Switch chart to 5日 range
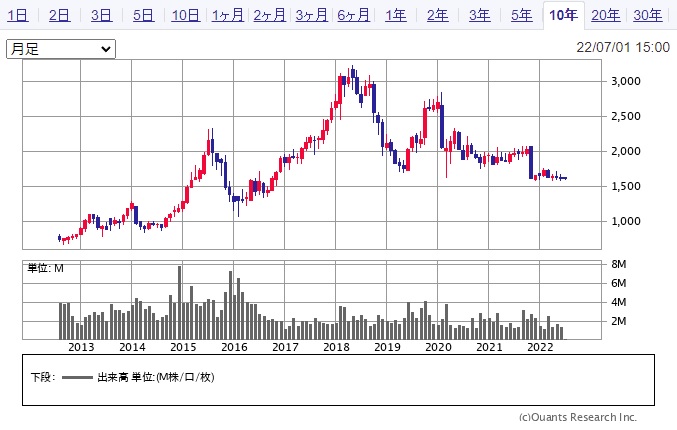Image resolution: width=677 pixels, height=430 pixels. click(x=143, y=16)
